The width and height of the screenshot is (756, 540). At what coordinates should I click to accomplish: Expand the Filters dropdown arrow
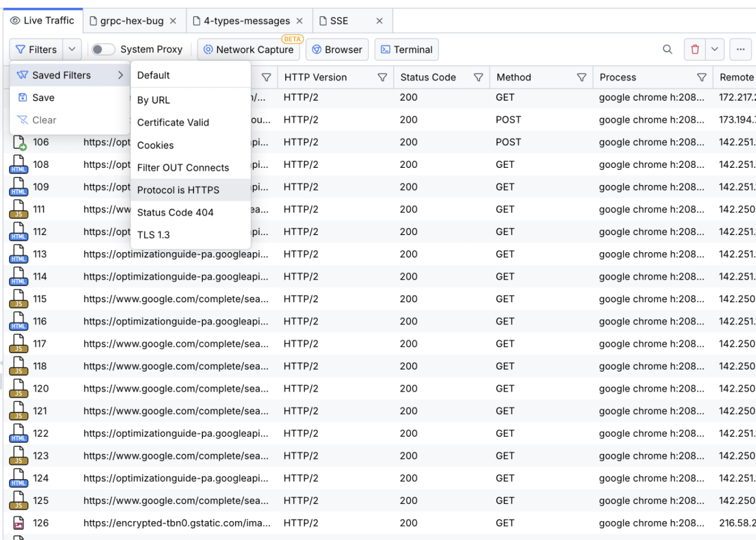tap(72, 50)
